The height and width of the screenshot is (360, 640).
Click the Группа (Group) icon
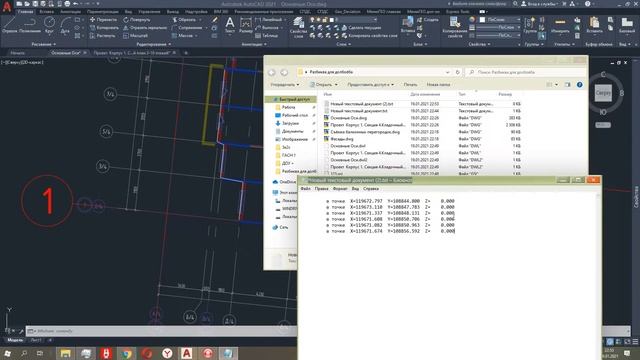(x=530, y=25)
